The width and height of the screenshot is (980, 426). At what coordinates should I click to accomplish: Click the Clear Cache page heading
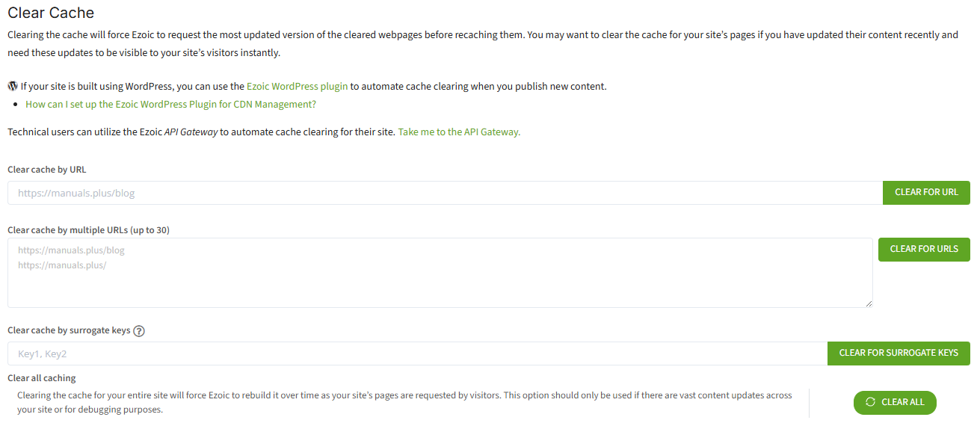click(51, 13)
